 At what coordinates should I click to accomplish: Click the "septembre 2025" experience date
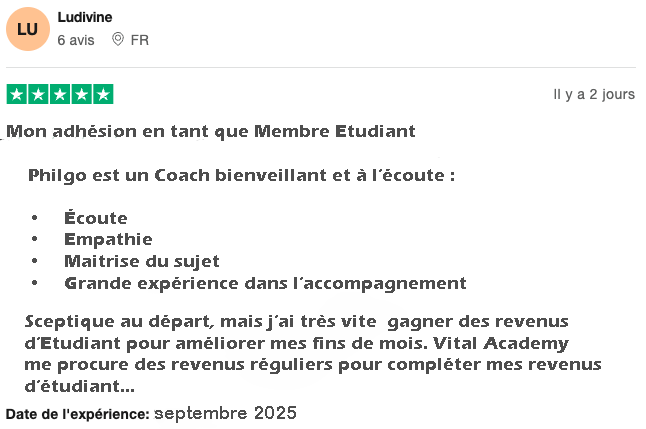tap(225, 413)
